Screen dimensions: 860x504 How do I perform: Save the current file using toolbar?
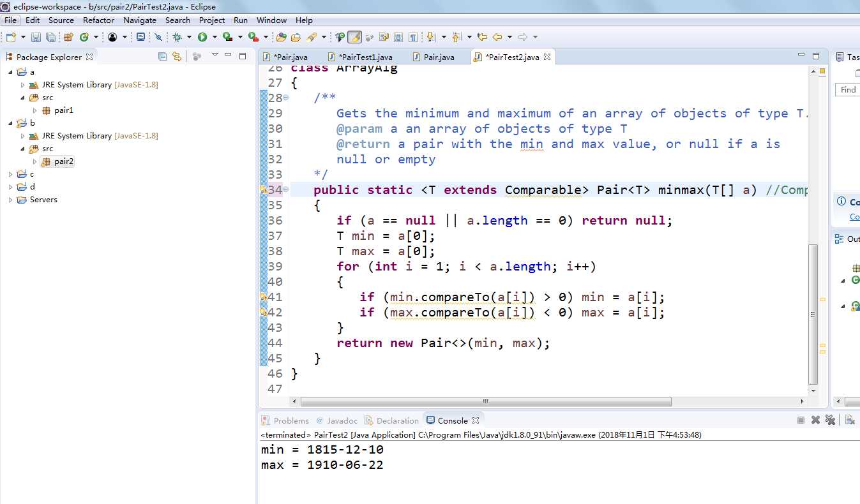[36, 37]
